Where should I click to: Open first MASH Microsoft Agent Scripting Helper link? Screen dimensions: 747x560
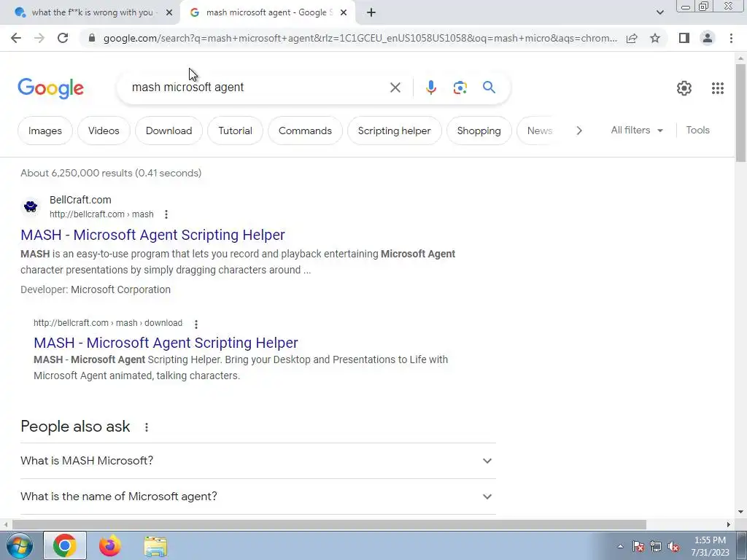[x=152, y=235]
